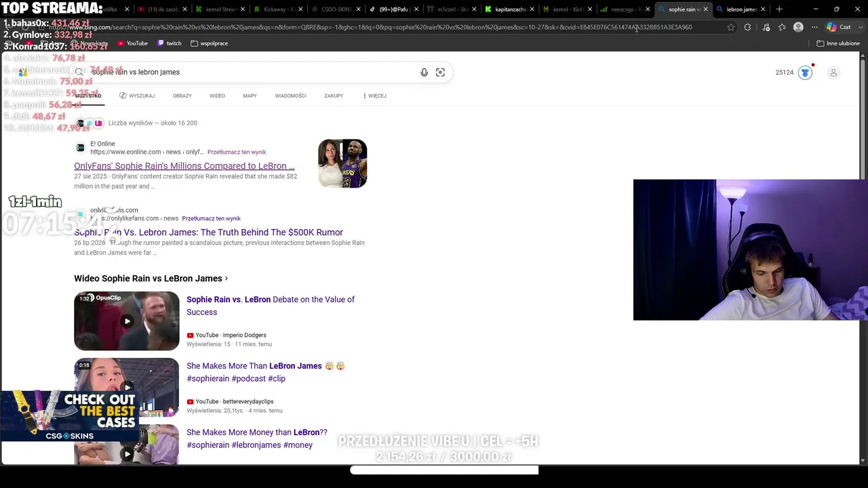Open the Favorites star-list toolbar icon
Screen dimensions: 868x488
tap(782, 27)
